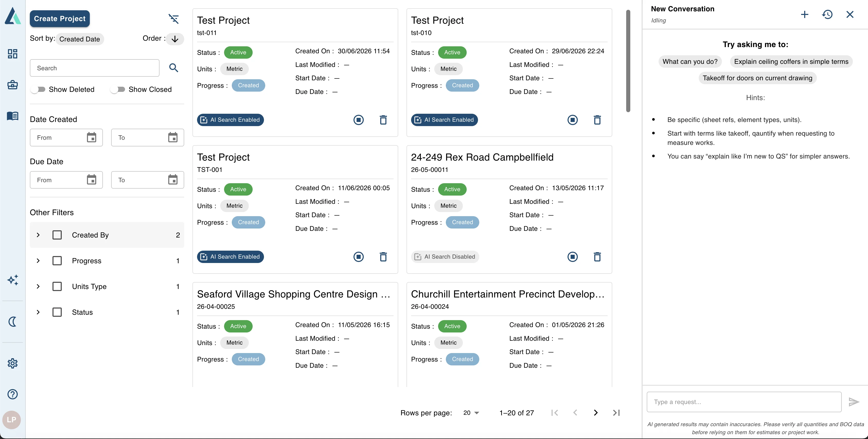Open the dashboard icon in sidebar
Screen dimensions: 868x439
click(x=12, y=54)
